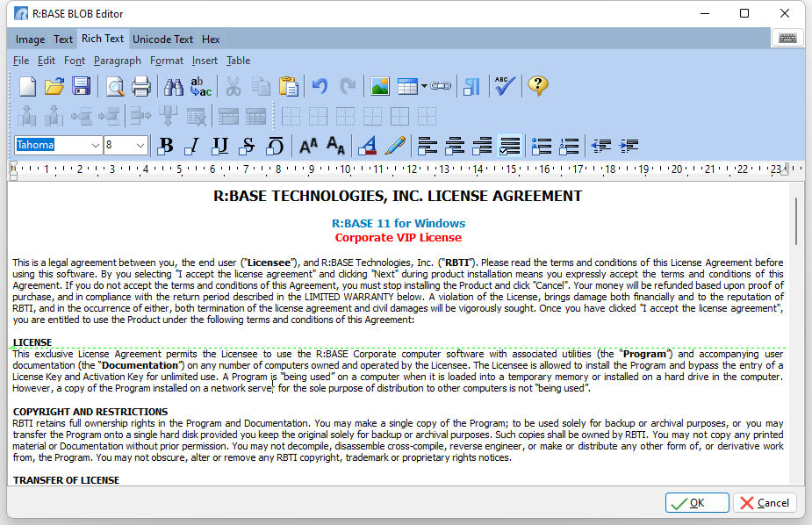Open the Edit menu

[47, 61]
